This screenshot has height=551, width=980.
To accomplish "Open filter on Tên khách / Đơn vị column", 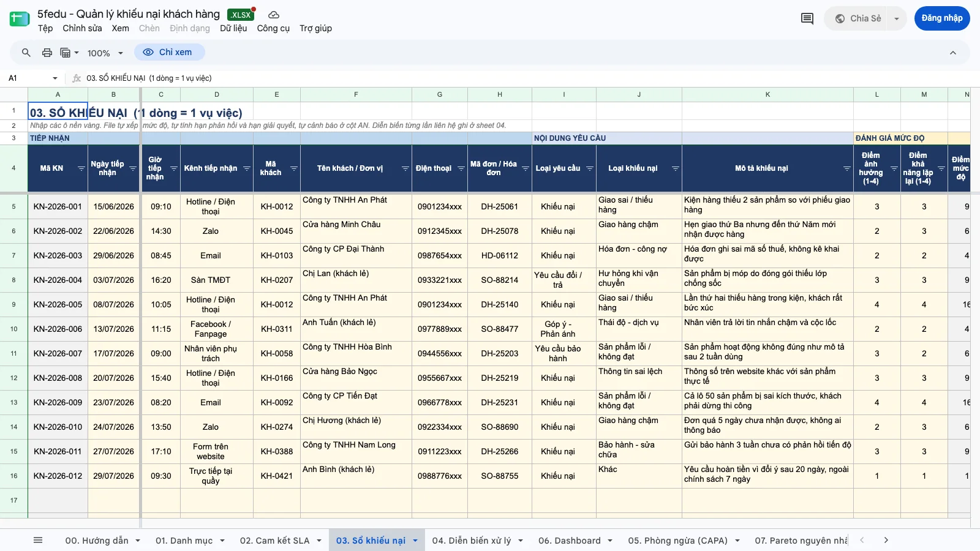I will [x=405, y=168].
